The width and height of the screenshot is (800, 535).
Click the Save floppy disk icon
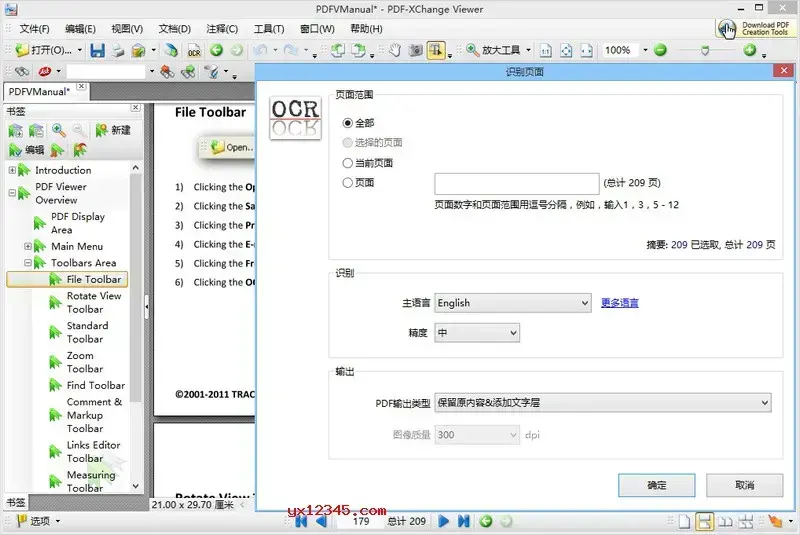(97, 50)
